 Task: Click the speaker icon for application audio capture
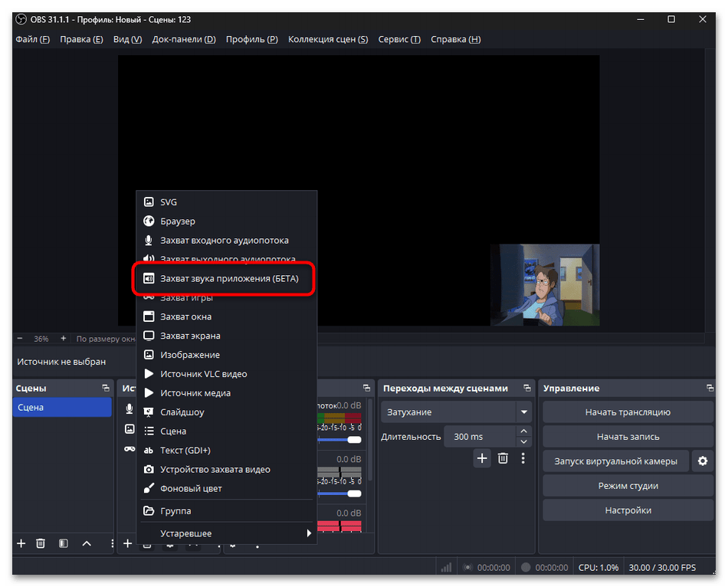(x=149, y=279)
